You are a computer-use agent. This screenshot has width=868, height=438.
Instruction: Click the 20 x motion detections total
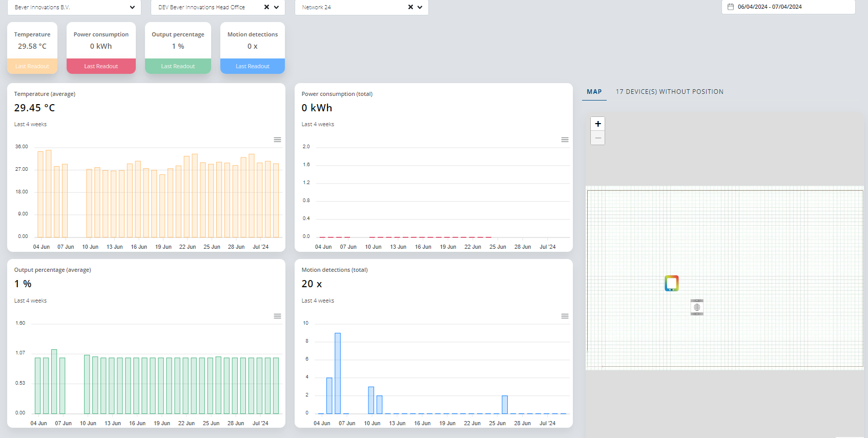click(312, 284)
